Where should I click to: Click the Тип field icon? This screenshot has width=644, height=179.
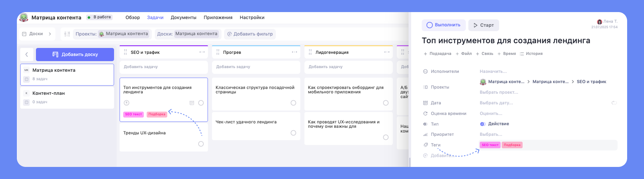point(425,124)
